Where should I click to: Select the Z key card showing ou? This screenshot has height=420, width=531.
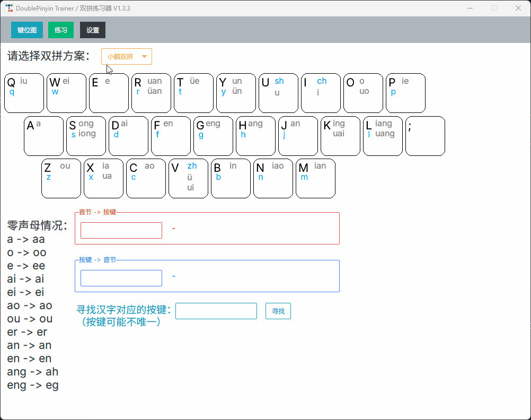(61, 179)
